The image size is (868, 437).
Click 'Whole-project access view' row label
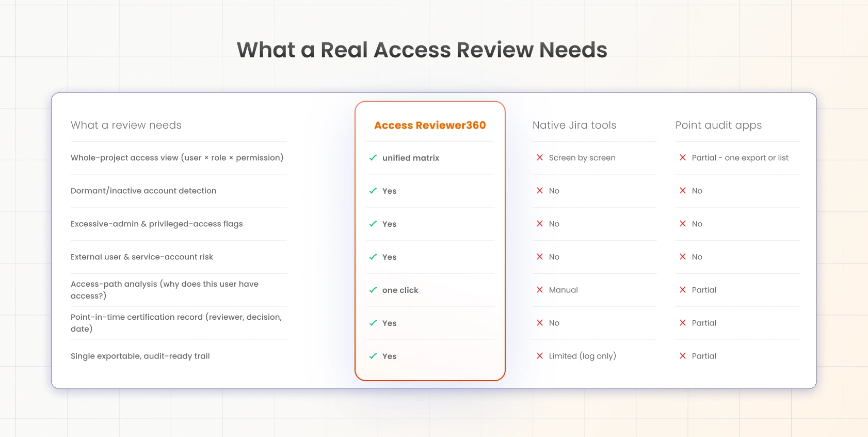coord(177,158)
